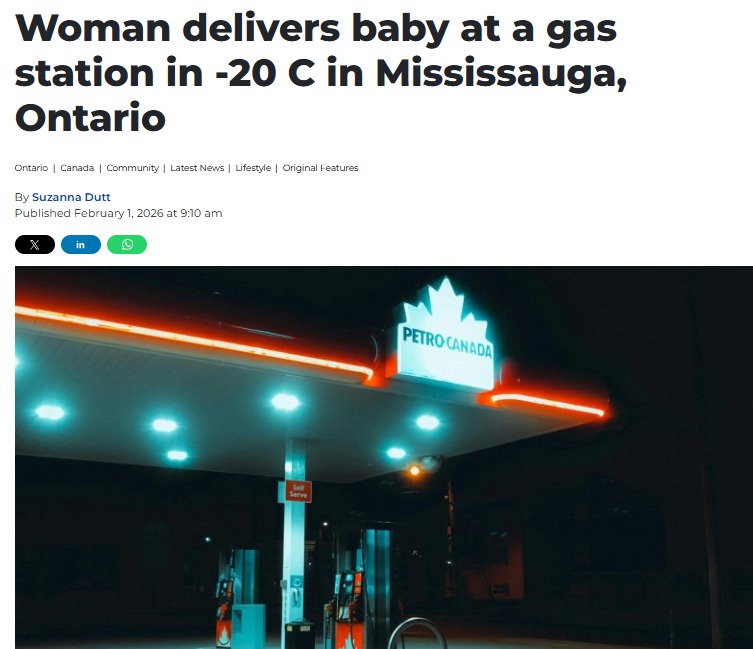Open the Ontario category link

click(31, 168)
